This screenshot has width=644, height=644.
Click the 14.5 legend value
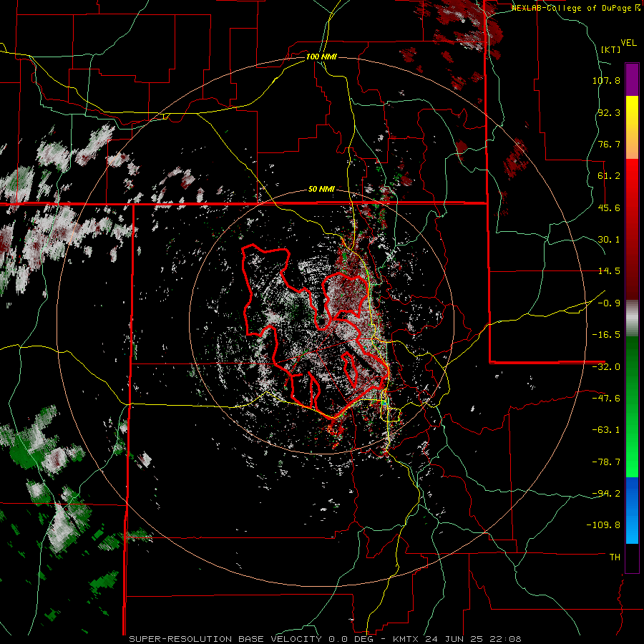pyautogui.click(x=609, y=271)
